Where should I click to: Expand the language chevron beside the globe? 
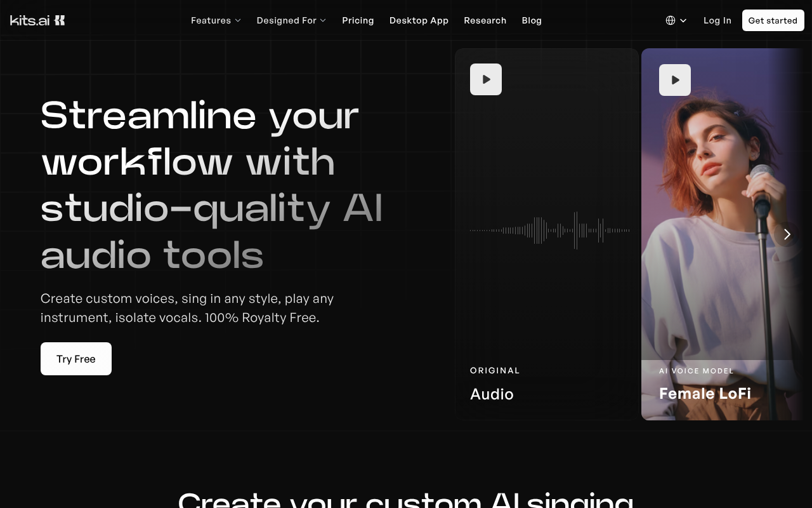[683, 20]
